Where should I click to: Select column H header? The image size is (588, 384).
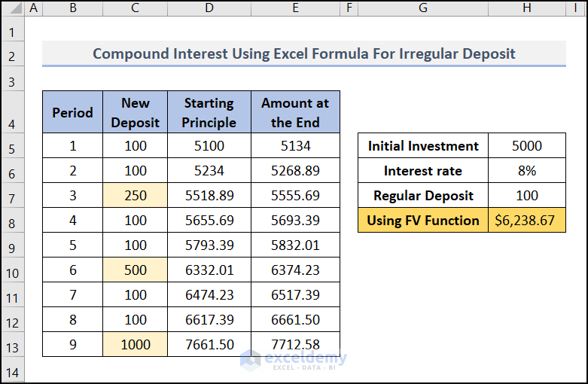(x=527, y=8)
